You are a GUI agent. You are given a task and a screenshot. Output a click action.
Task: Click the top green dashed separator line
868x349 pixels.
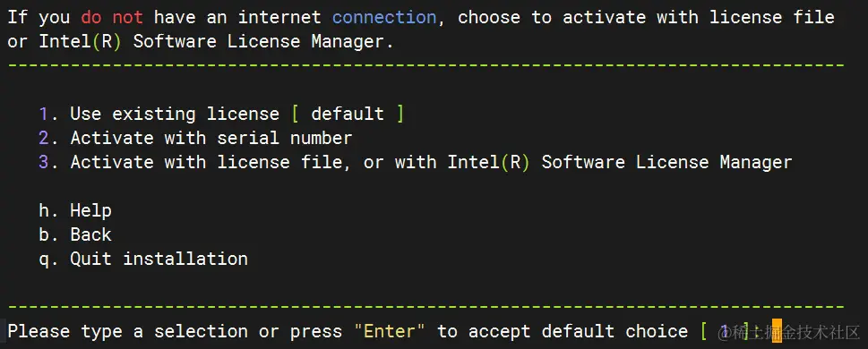(x=426, y=65)
